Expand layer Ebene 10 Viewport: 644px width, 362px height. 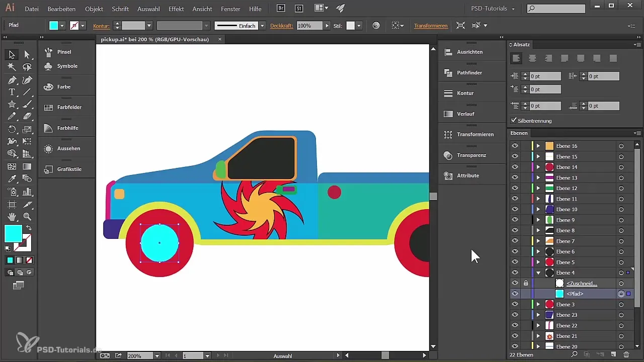pyautogui.click(x=538, y=209)
